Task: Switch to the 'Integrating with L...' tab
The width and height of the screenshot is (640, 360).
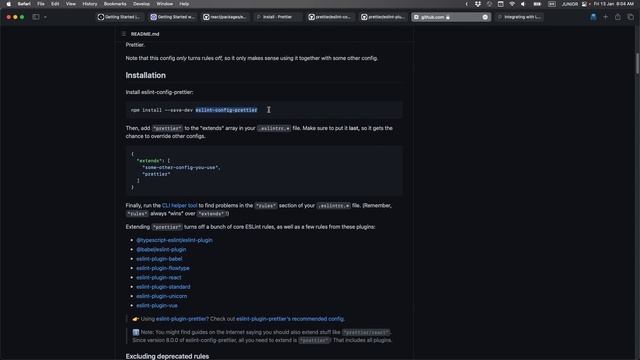Action: click(x=519, y=17)
